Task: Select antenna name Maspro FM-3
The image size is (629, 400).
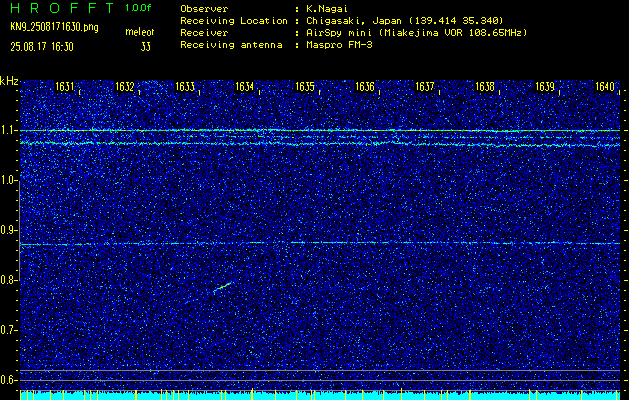Action: pos(339,45)
